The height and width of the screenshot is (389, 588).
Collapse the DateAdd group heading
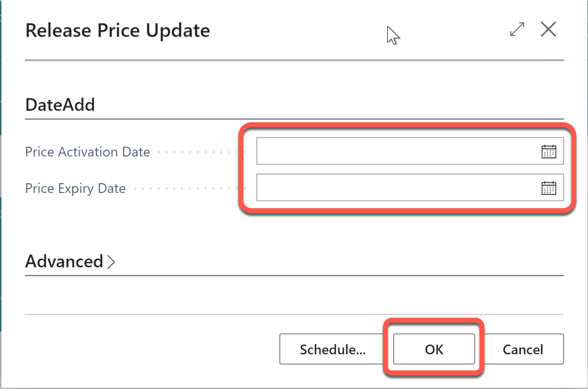coord(60,104)
